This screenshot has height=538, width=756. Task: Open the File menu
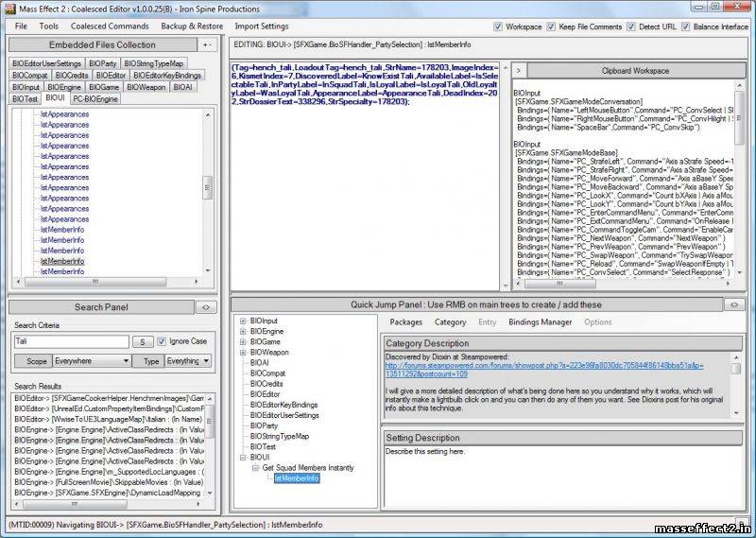21,26
